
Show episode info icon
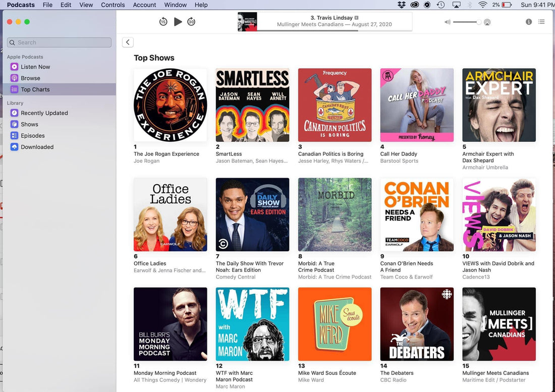click(x=529, y=22)
